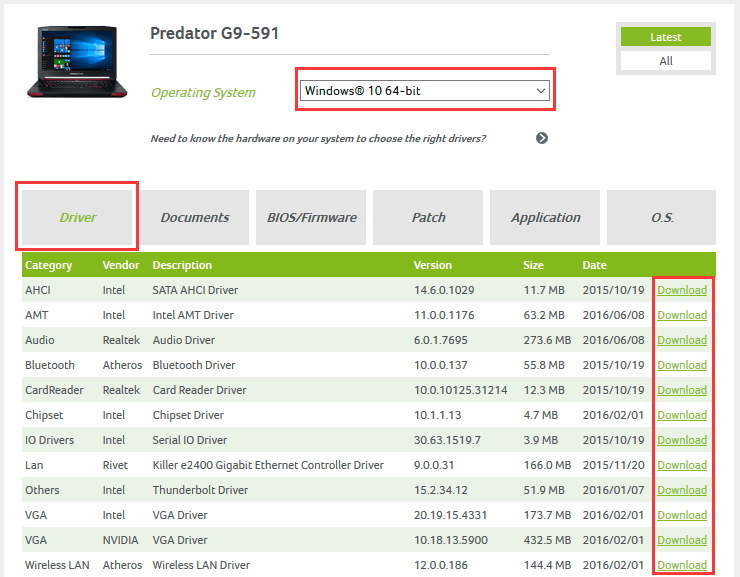The width and height of the screenshot is (740, 577).
Task: Click the CardReader category cell
Action: (x=54, y=390)
